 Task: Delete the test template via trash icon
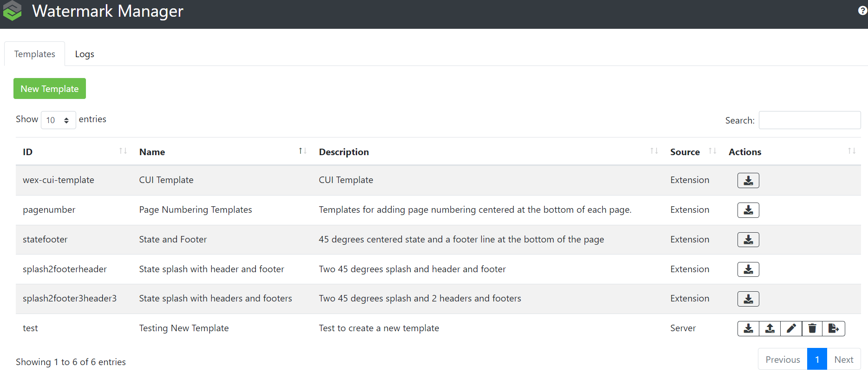[812, 328]
